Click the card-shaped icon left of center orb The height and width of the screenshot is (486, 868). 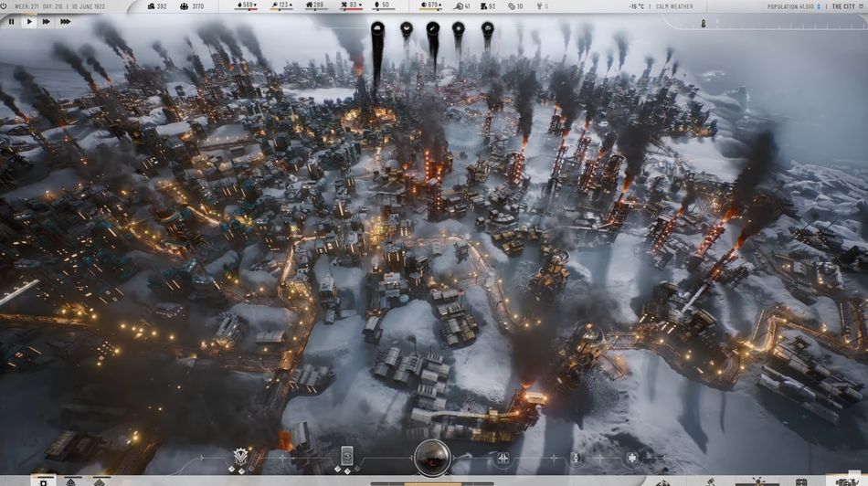click(x=346, y=455)
